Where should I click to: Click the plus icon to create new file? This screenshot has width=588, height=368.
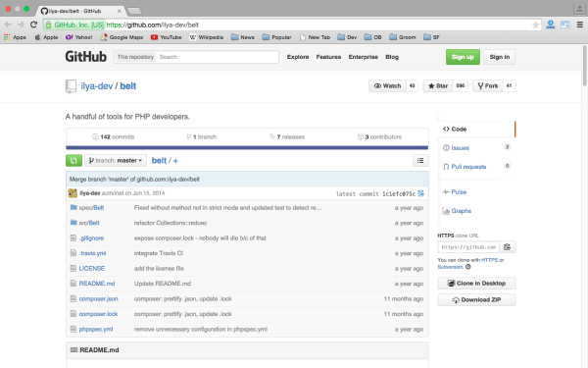click(175, 161)
